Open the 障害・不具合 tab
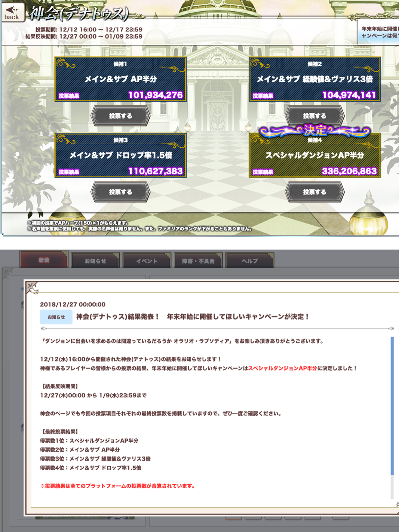Screen dimensions: 399x532 (x=198, y=261)
